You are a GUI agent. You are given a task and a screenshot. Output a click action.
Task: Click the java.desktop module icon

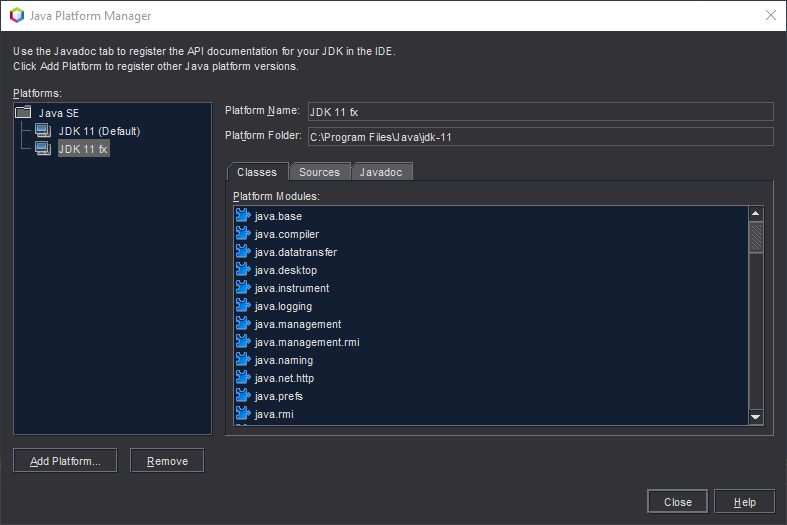tap(242, 270)
